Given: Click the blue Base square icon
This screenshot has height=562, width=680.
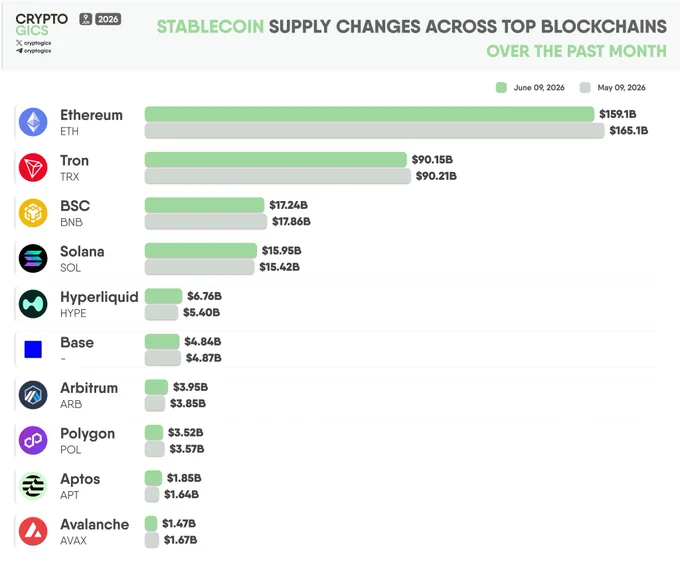Looking at the screenshot, I should tap(33, 350).
